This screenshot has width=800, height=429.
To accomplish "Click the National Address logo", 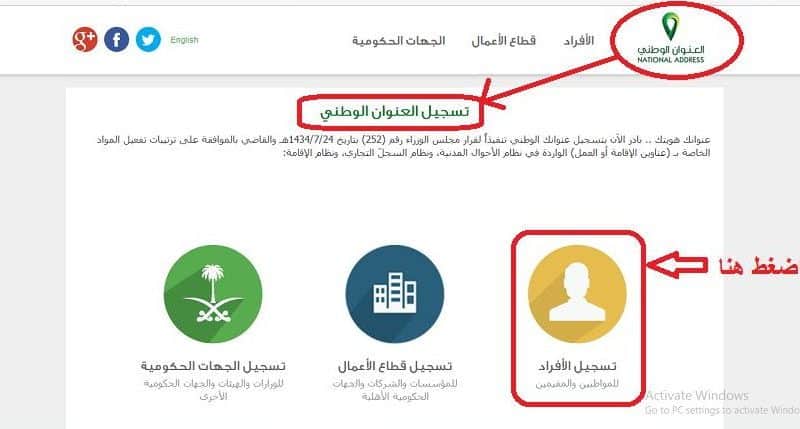I will pyautogui.click(x=671, y=39).
